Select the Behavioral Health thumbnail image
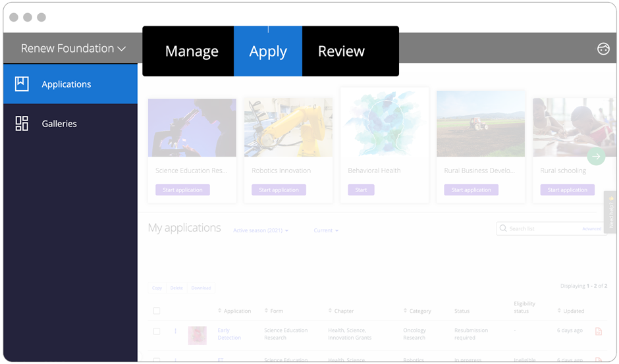The width and height of the screenshot is (619, 364). [x=385, y=124]
